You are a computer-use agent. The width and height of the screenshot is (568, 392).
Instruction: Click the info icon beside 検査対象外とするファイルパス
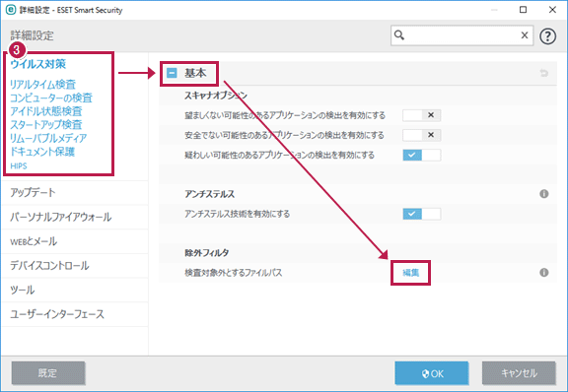coord(543,272)
